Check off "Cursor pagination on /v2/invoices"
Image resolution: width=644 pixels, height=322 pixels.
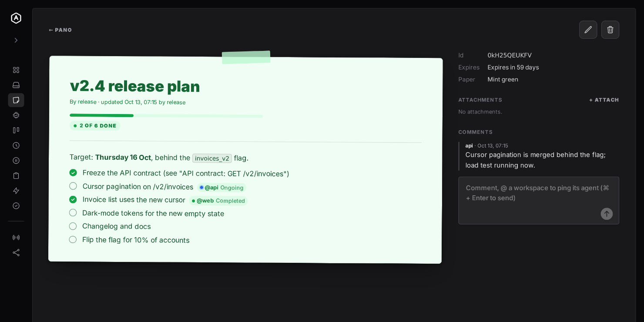73,186
